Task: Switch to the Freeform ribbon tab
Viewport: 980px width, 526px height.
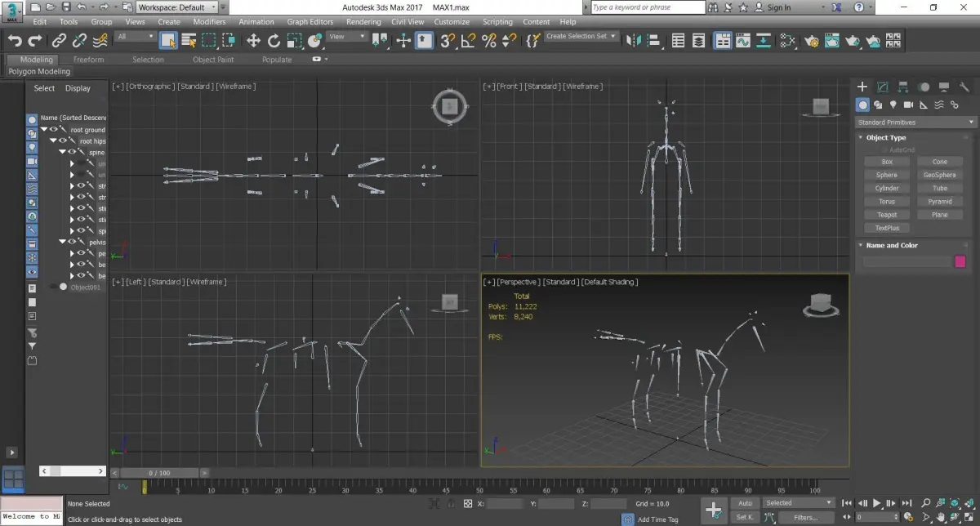Action: [88, 60]
